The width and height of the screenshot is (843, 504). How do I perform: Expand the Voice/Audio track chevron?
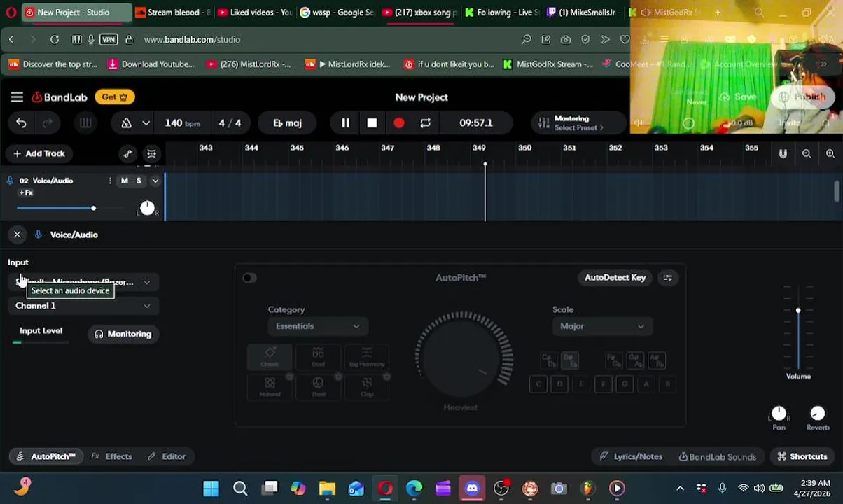[x=155, y=181]
